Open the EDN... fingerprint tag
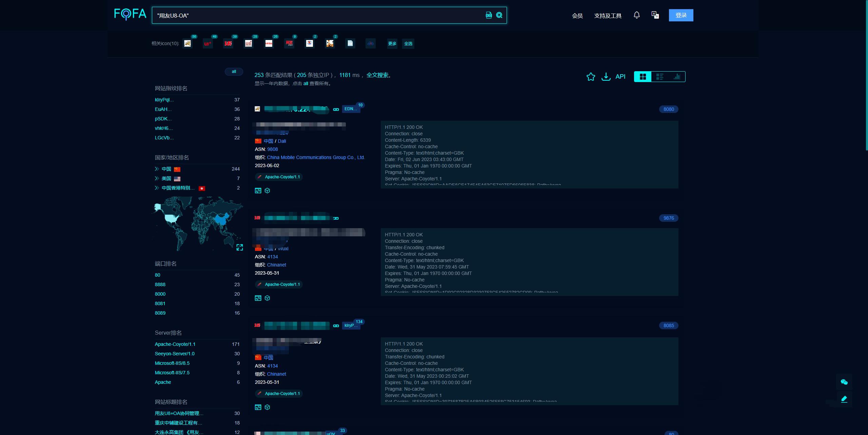 (351, 109)
